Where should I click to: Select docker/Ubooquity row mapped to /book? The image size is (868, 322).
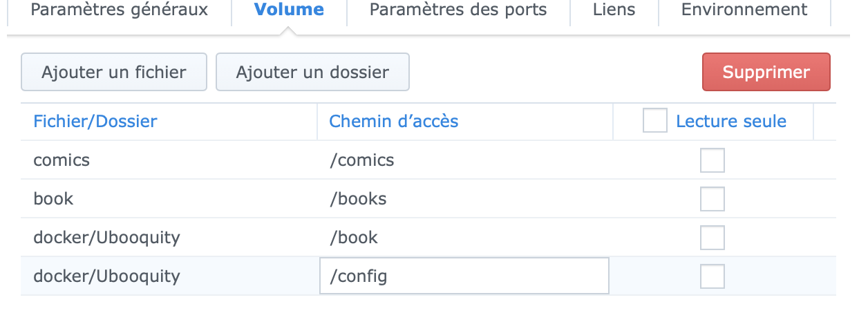[106, 238]
